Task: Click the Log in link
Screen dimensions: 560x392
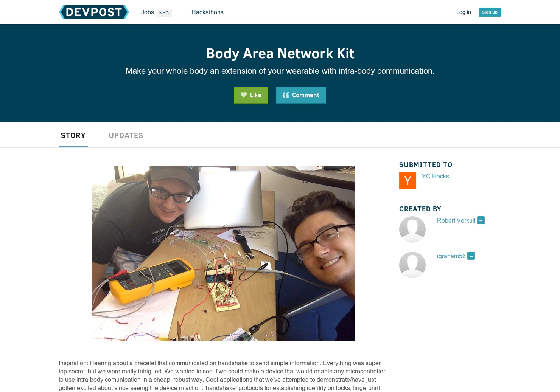Action: [x=464, y=12]
